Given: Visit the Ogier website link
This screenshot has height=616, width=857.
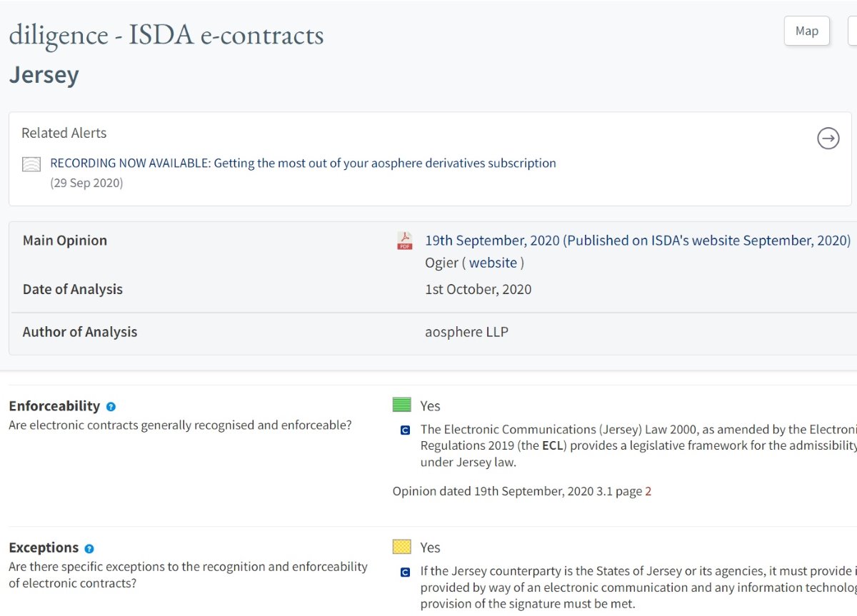Looking at the screenshot, I should pyautogui.click(x=493, y=263).
